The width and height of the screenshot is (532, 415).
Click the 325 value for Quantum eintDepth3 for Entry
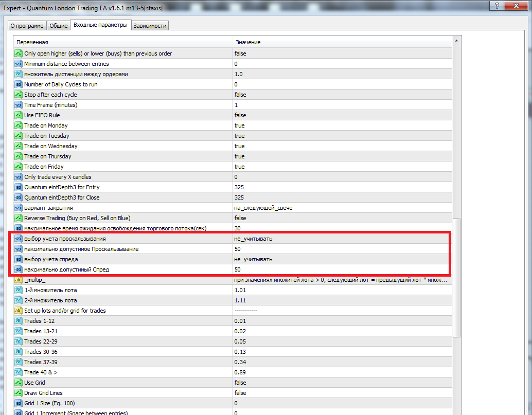239,187
